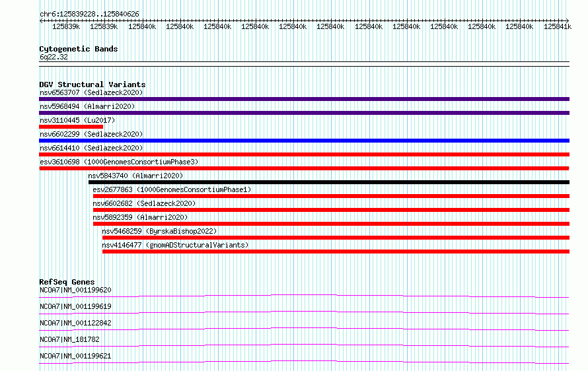588x371 pixels.
Task: Select the black nsv5843740 variant bar
Action: point(329,182)
